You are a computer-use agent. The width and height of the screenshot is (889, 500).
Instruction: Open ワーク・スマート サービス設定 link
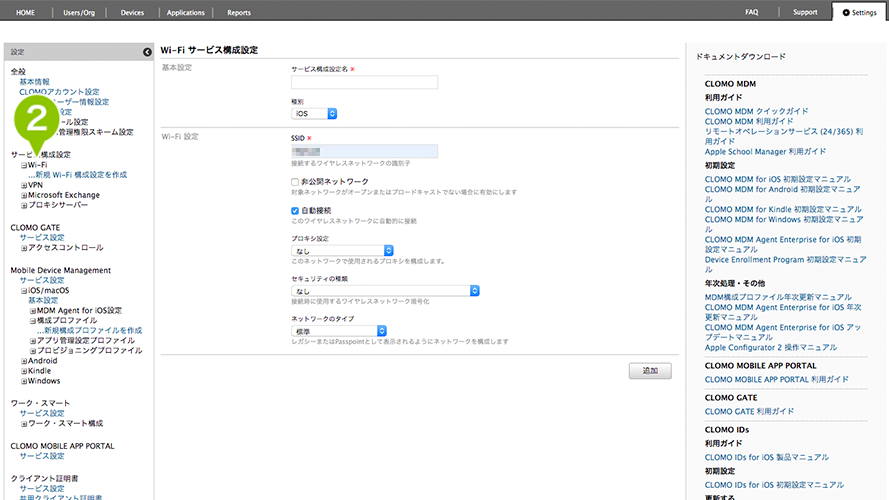click(42, 413)
